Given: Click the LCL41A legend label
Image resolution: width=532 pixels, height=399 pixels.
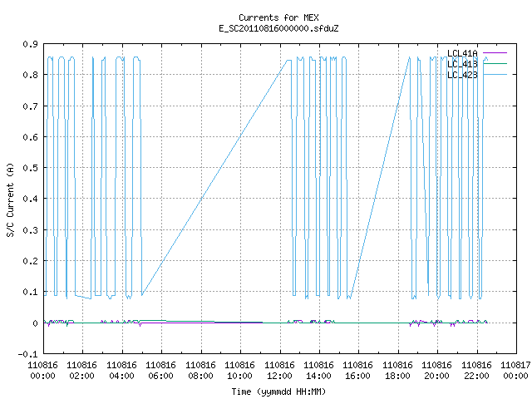Looking at the screenshot, I should pos(462,53).
